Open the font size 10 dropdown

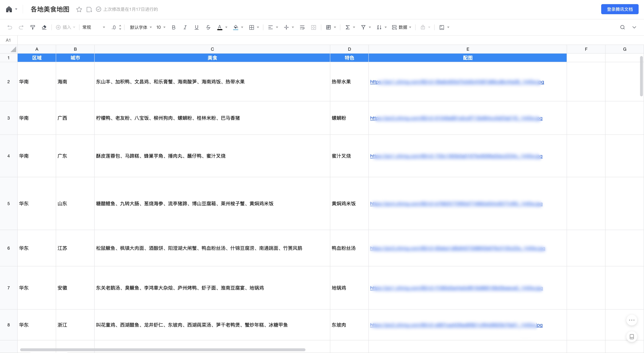coord(161,27)
